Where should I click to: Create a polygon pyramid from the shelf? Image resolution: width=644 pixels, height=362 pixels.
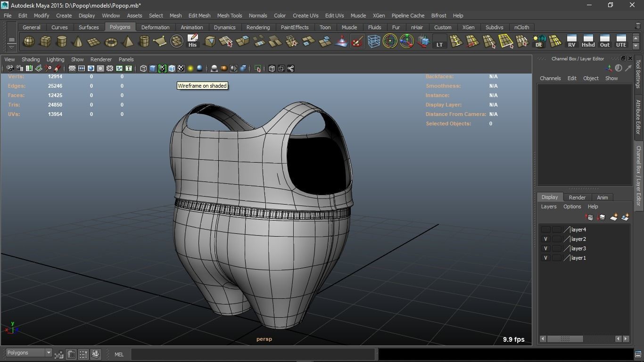[x=127, y=41]
